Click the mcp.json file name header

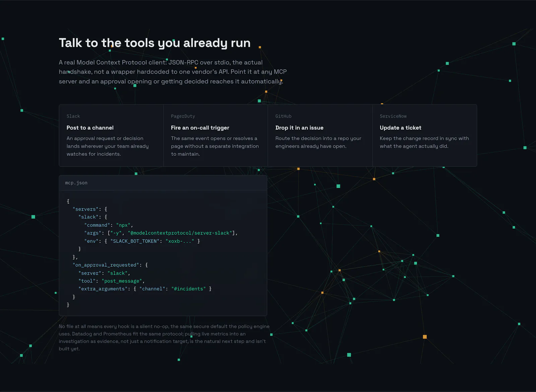click(x=76, y=183)
